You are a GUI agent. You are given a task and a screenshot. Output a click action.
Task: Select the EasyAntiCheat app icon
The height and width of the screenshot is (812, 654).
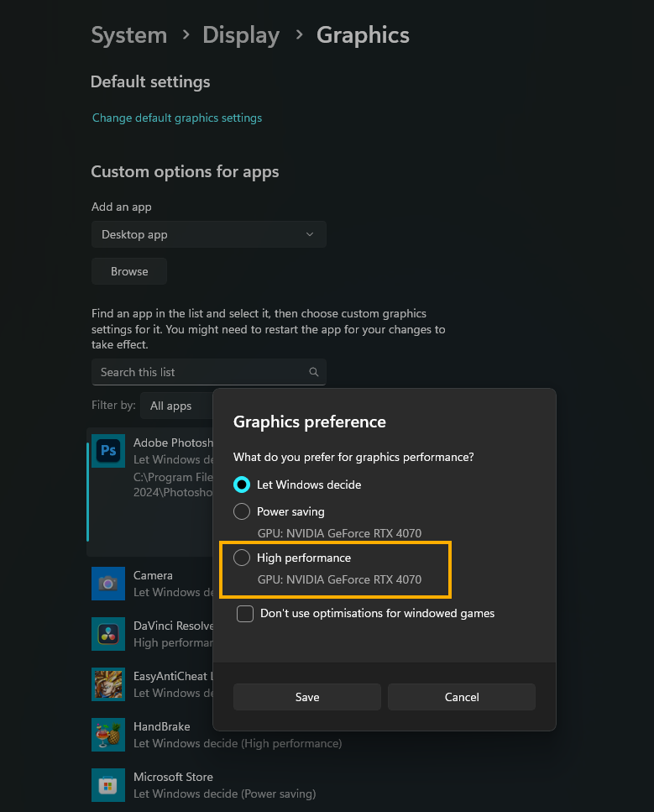point(108,684)
